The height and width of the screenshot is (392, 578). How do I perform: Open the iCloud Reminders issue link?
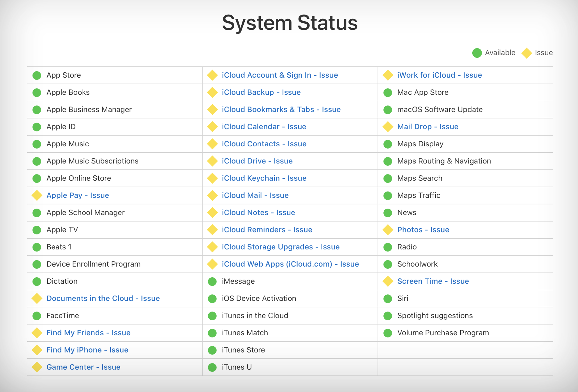coord(267,230)
